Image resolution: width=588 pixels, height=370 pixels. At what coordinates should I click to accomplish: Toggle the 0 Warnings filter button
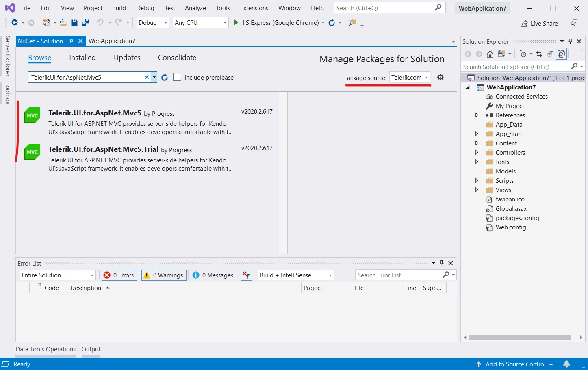pyautogui.click(x=164, y=275)
